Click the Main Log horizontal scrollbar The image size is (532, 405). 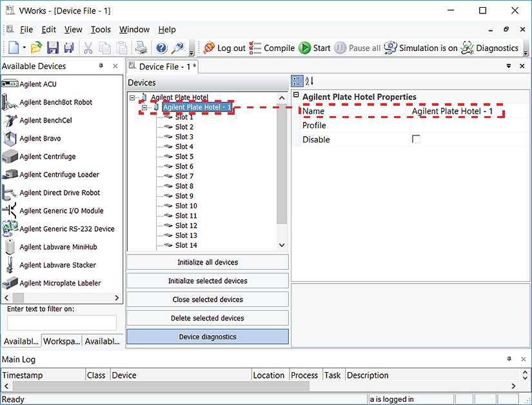(258, 386)
